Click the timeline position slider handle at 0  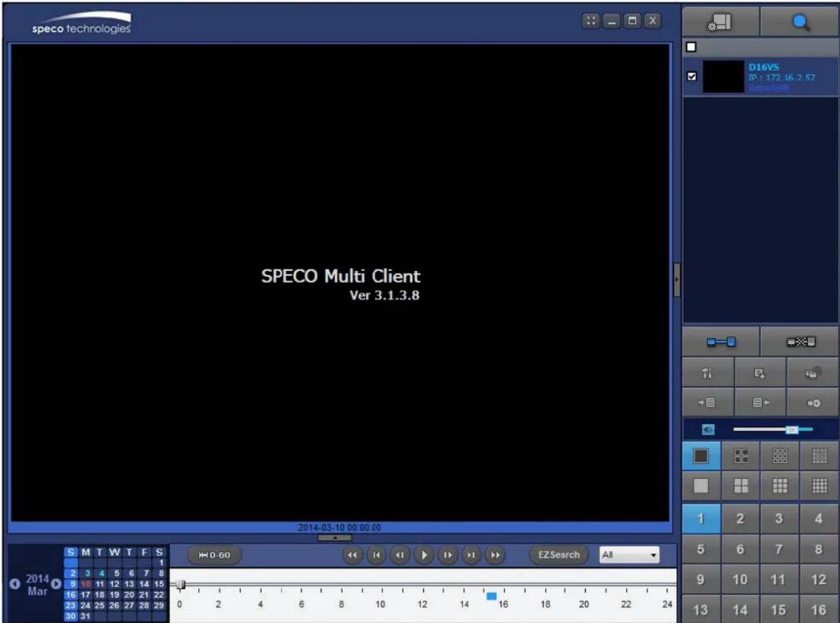click(x=180, y=584)
